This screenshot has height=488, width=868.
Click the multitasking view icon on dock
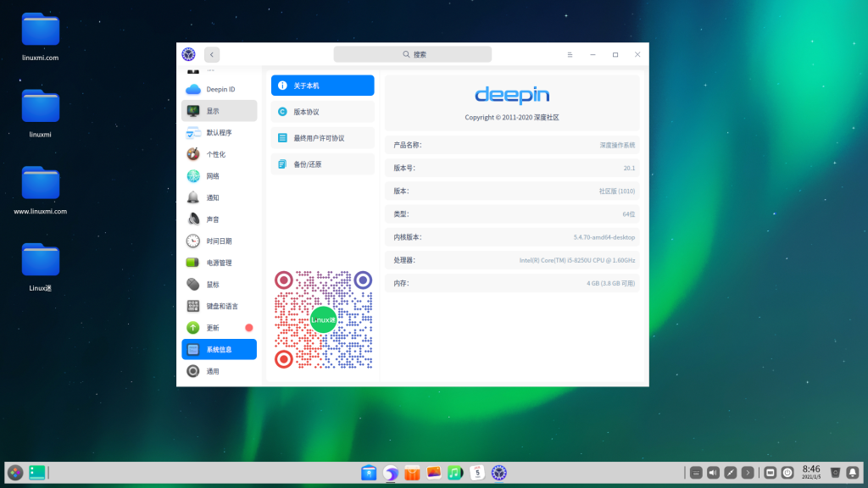[x=37, y=473]
